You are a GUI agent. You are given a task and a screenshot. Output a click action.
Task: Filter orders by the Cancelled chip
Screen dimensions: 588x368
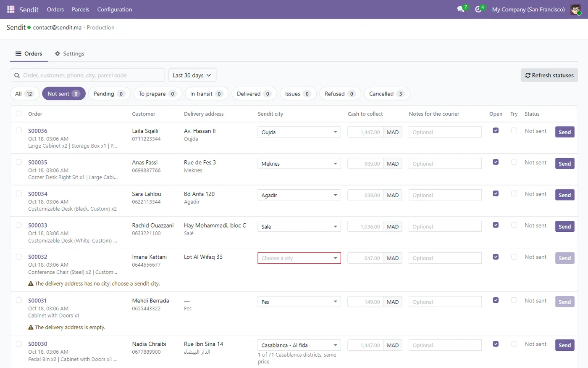point(387,94)
